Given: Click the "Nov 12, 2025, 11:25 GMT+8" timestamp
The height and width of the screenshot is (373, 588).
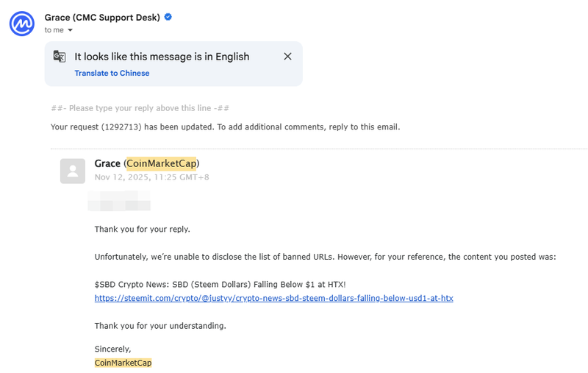Looking at the screenshot, I should click(x=151, y=177).
